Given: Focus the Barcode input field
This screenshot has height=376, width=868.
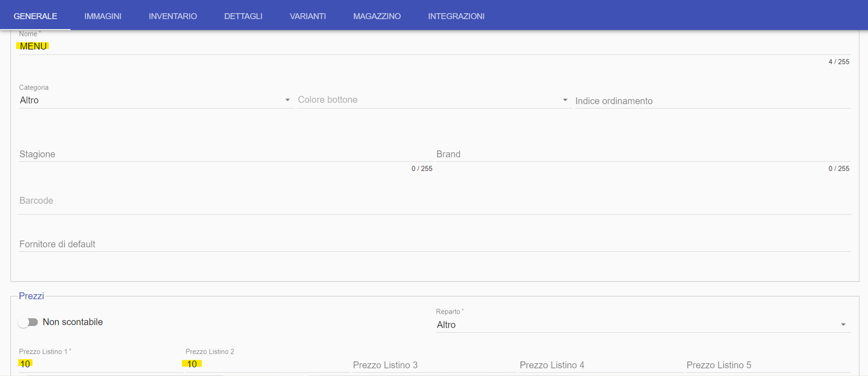Looking at the screenshot, I should (434, 201).
